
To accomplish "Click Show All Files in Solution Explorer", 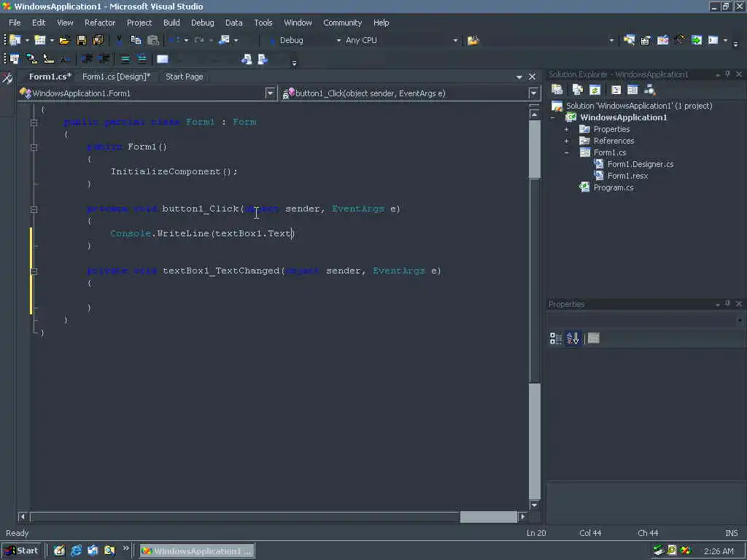I will tap(578, 90).
